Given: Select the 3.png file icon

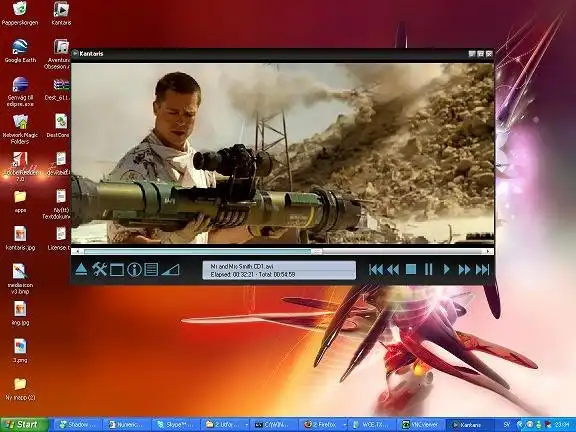Looking at the screenshot, I should [20, 351].
